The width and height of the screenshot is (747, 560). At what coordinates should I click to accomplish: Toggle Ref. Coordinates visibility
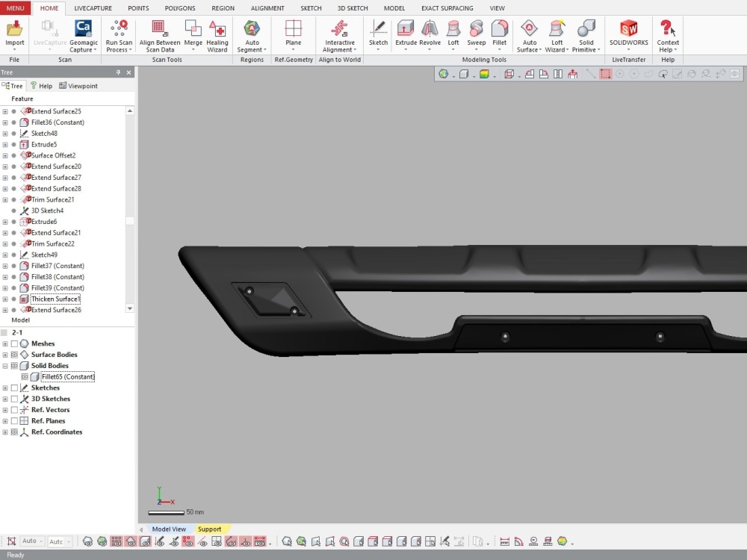[14, 432]
